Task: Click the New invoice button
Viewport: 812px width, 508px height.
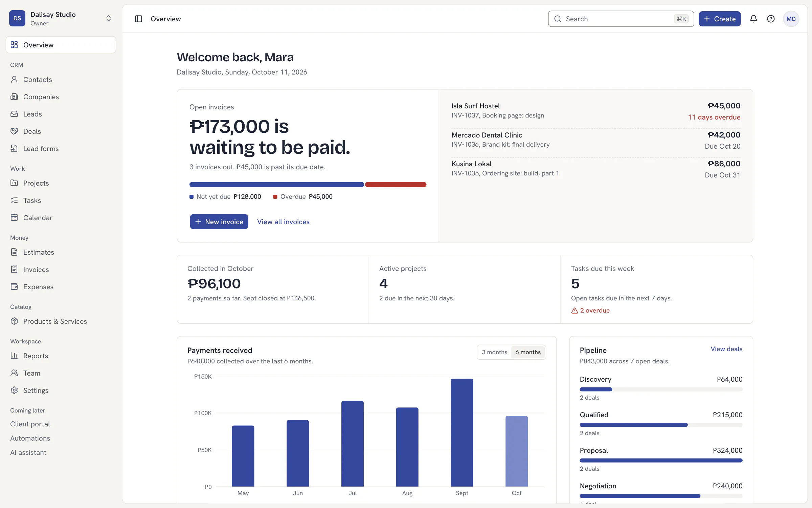Action: pos(219,221)
